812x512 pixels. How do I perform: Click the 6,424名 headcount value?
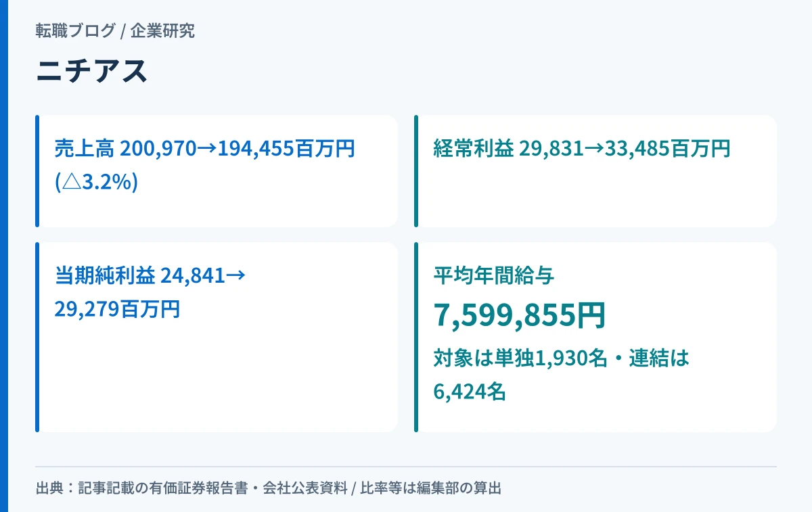pos(470,391)
